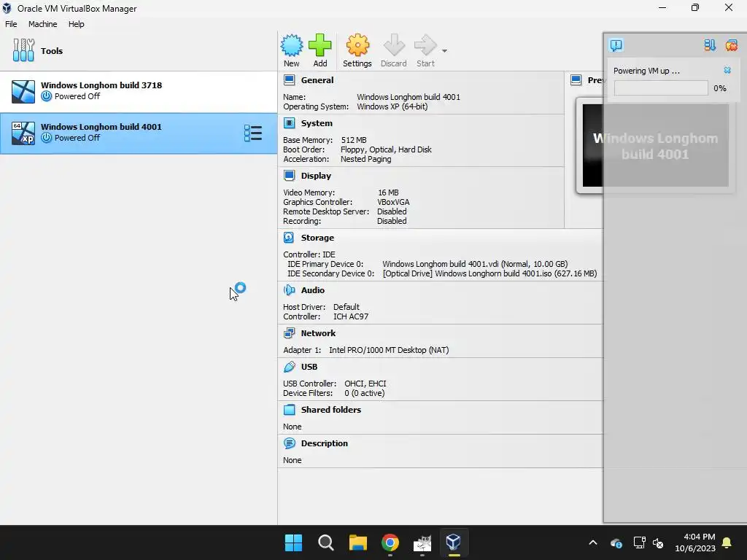Click the 'Floppy, Optical, Hard Disk' boot order text
Viewport: 747px width, 560px height.
[386, 149]
